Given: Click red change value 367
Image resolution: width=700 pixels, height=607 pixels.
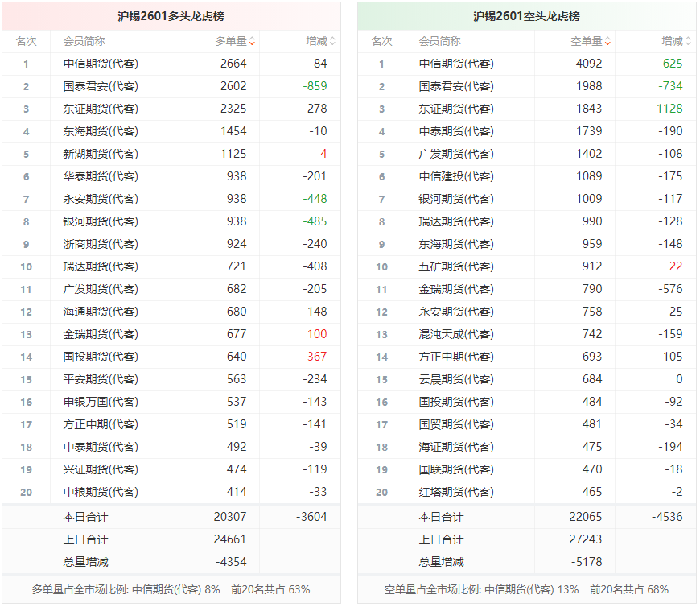Looking at the screenshot, I should click(317, 357).
